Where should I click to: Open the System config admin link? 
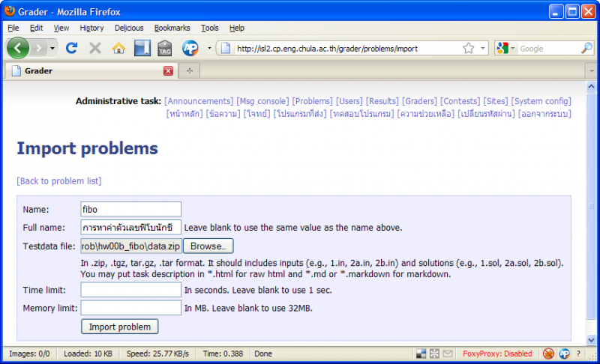(541, 101)
